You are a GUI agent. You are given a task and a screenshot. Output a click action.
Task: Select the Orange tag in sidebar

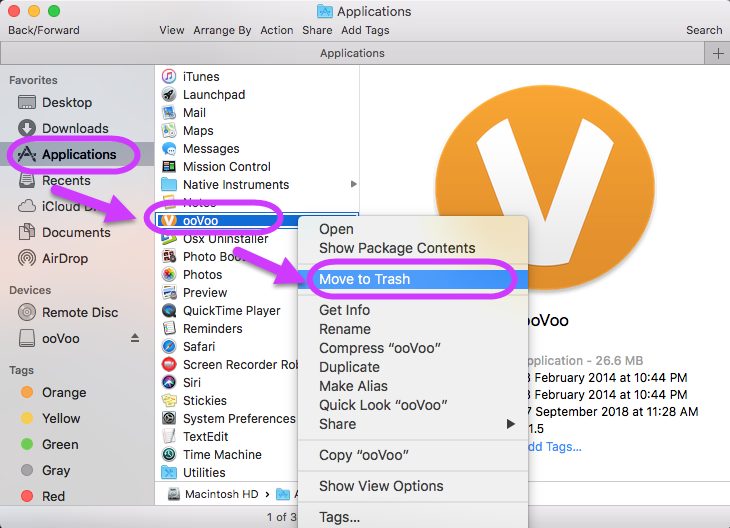click(x=63, y=392)
